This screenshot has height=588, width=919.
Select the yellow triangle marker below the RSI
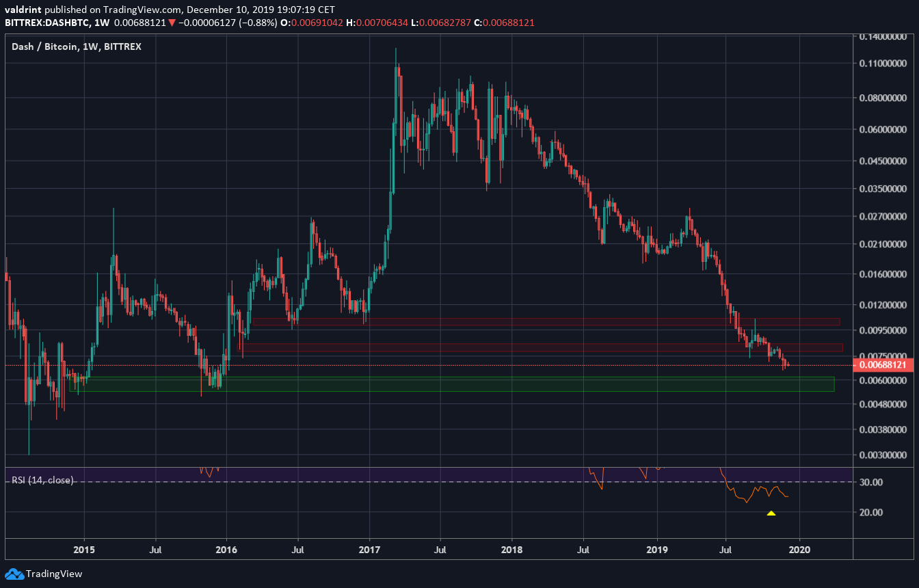(x=771, y=513)
